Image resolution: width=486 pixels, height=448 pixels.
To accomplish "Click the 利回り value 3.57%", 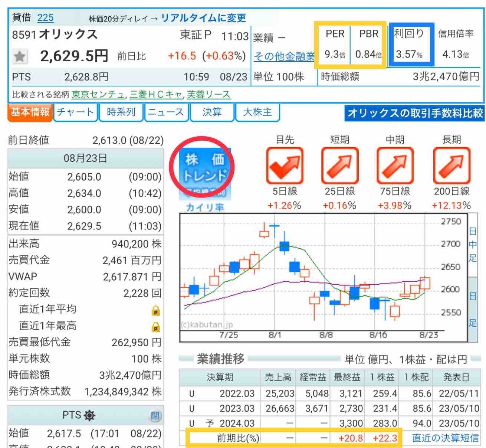I will 409,55.
